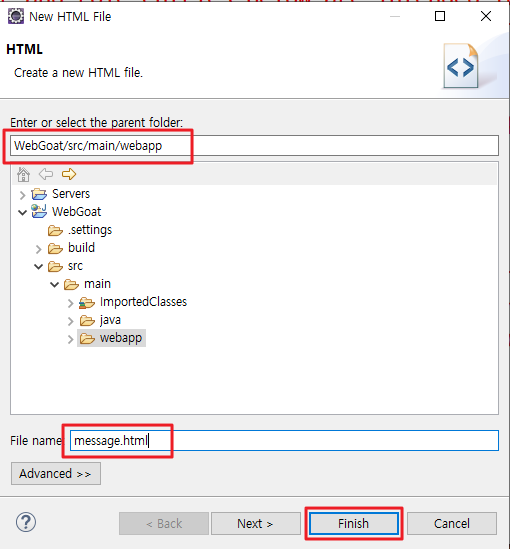Click the Next > button
510x549 pixels.
[x=256, y=523]
